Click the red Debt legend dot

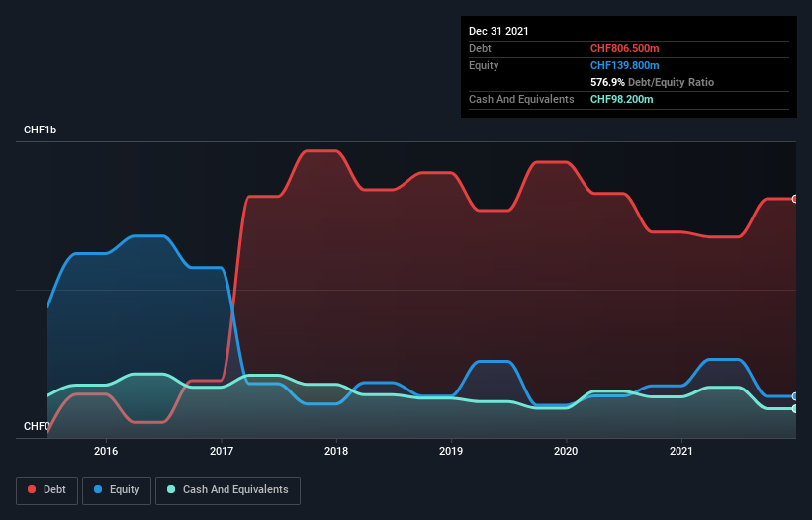click(x=32, y=489)
